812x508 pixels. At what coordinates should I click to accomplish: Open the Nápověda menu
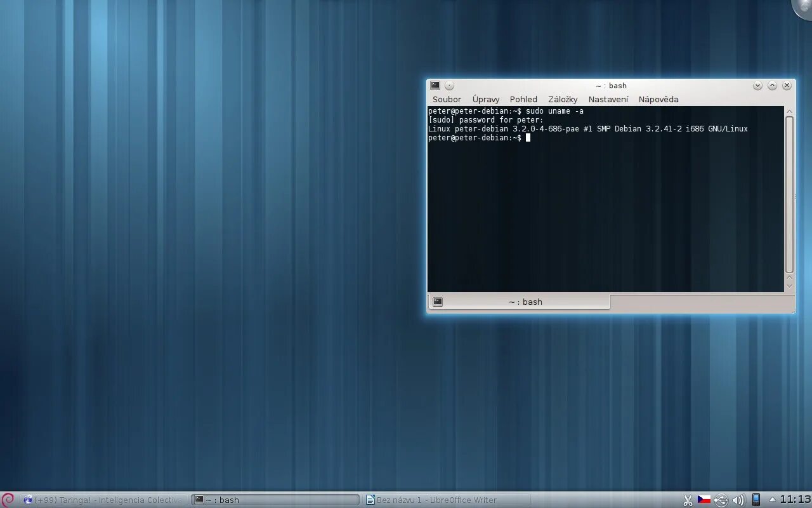click(x=658, y=99)
